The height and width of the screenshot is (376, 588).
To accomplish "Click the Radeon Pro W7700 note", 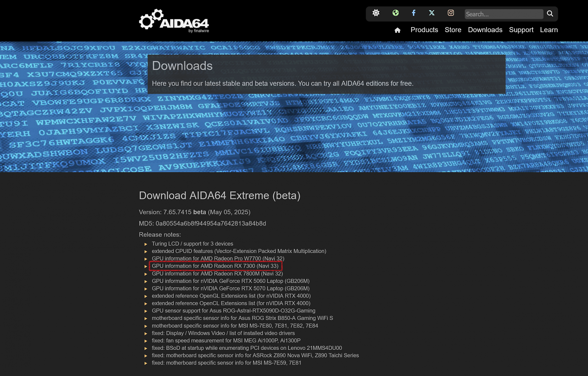I will tap(218, 258).
